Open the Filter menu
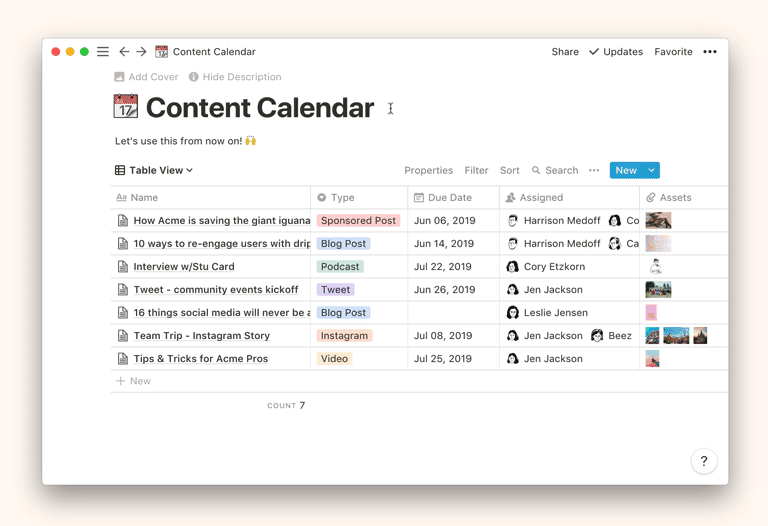768x526 pixels. pyautogui.click(x=476, y=171)
